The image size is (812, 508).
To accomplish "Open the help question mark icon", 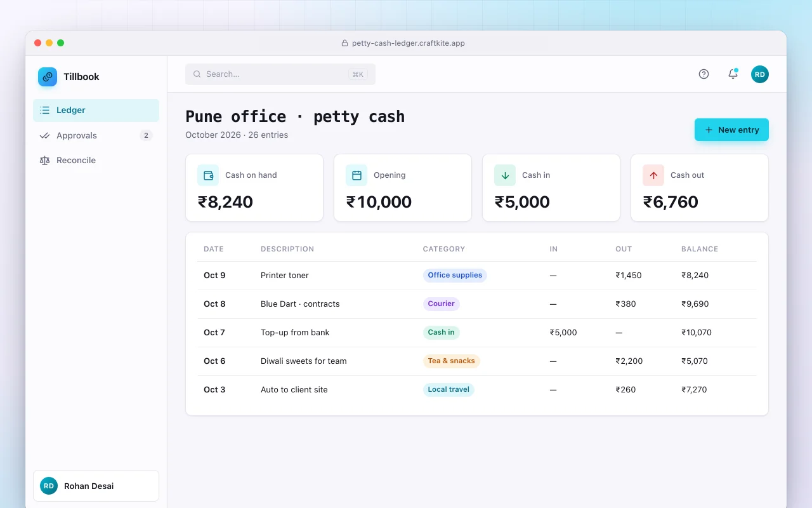I will 704,74.
